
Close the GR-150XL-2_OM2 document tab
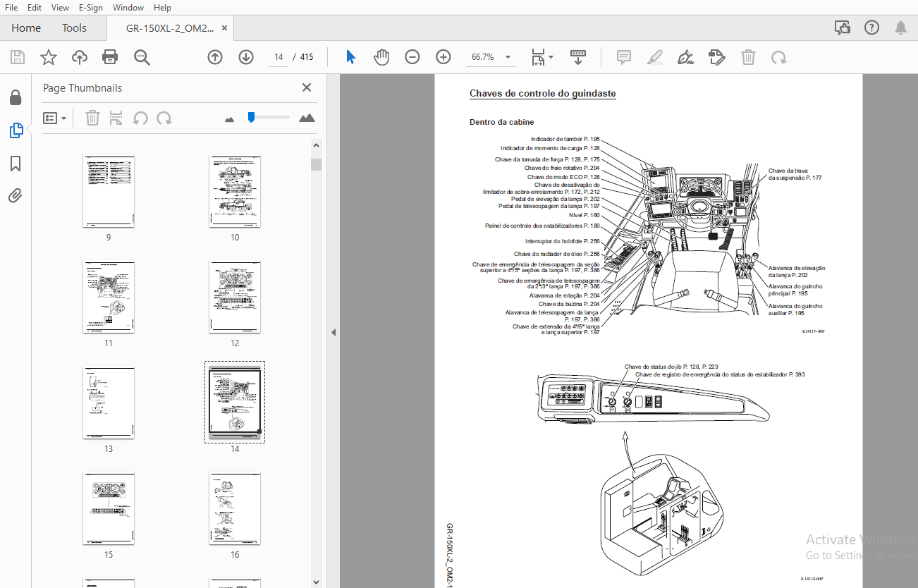click(x=225, y=28)
